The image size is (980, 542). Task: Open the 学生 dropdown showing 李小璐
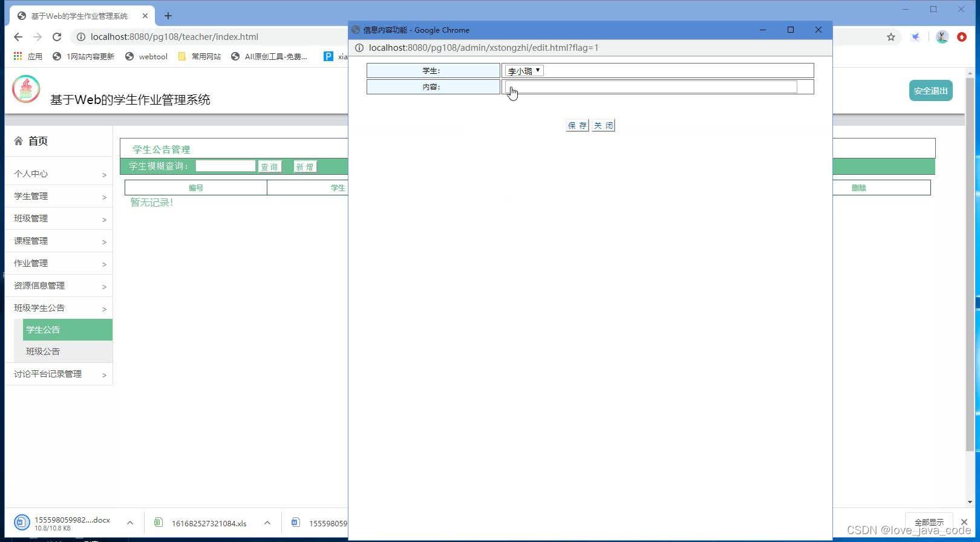[524, 71]
